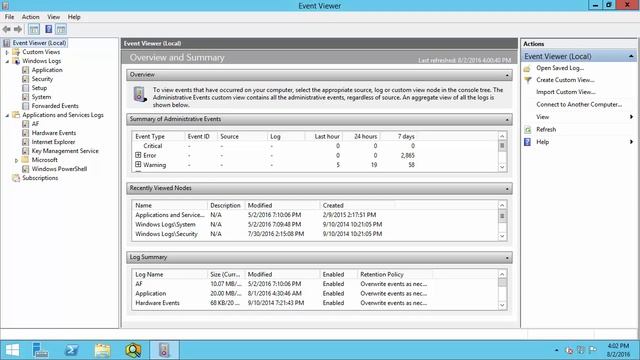The width and height of the screenshot is (640, 360).
Task: Select the Security log in the tree
Action: pos(42,79)
